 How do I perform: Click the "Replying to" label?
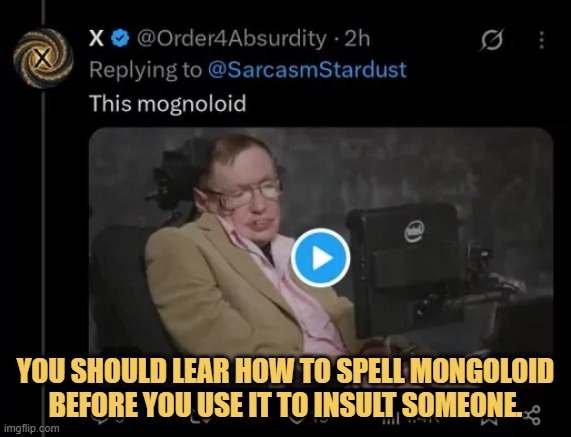pyautogui.click(x=145, y=70)
